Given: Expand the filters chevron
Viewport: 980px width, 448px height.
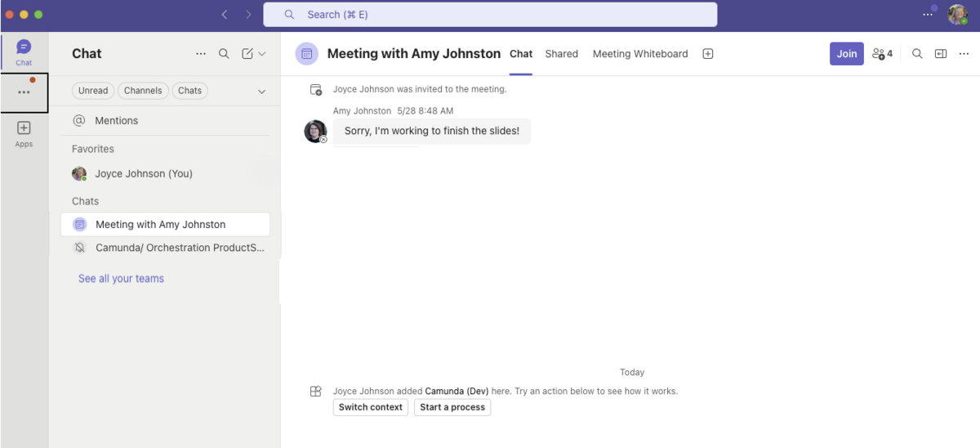Looking at the screenshot, I should (x=261, y=92).
